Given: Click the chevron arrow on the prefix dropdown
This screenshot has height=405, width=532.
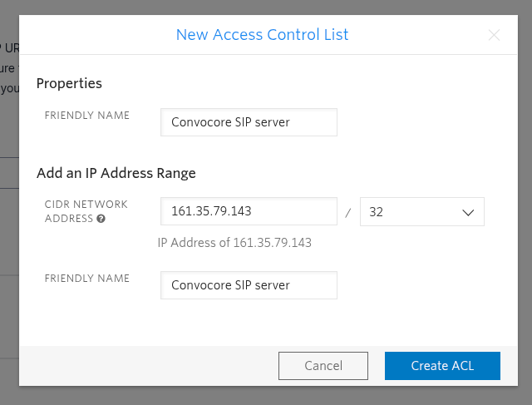Looking at the screenshot, I should (466, 212).
